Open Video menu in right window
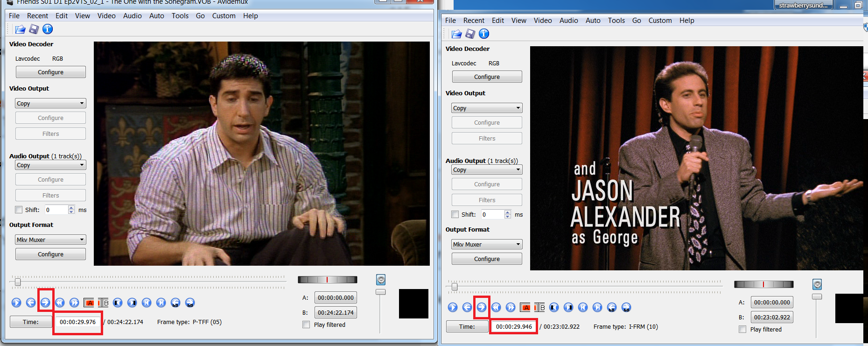Viewport: 868px width, 346px height. coord(543,21)
